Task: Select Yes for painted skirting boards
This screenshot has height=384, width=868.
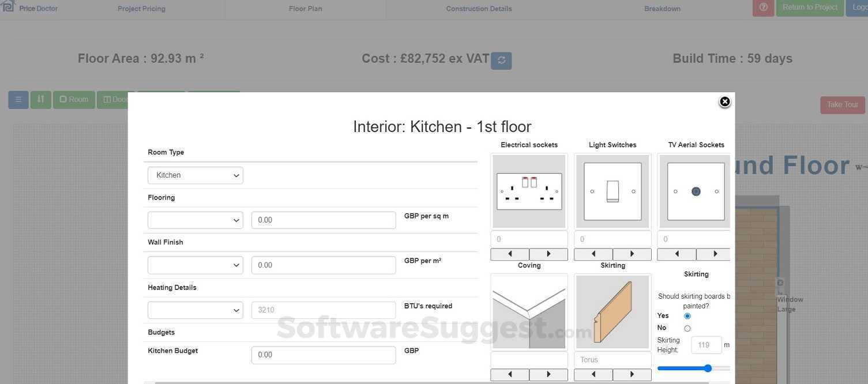Action: [x=687, y=315]
